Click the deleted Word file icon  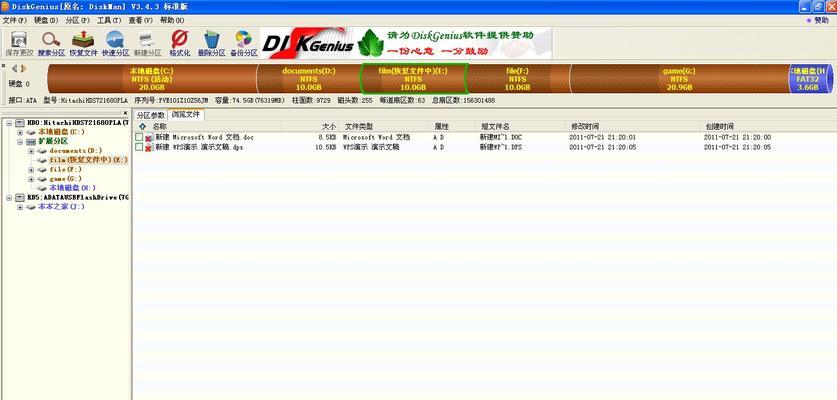pos(149,137)
